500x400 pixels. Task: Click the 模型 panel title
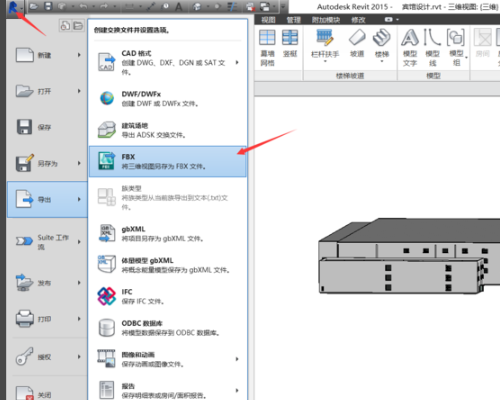click(433, 76)
